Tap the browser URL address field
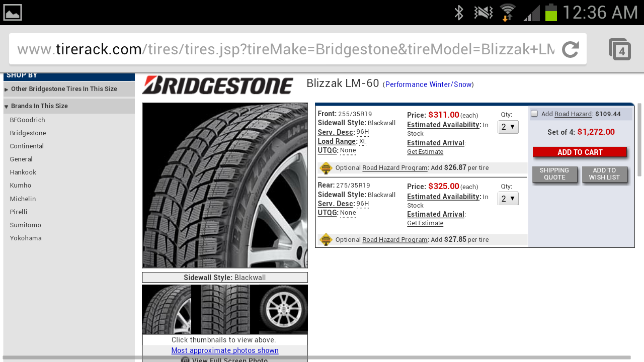 286,49
